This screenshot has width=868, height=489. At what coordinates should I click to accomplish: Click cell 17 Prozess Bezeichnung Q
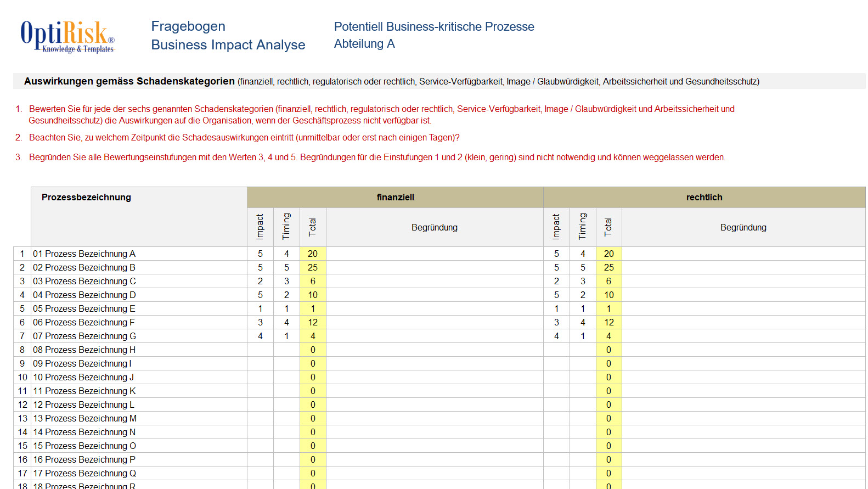[x=139, y=473]
